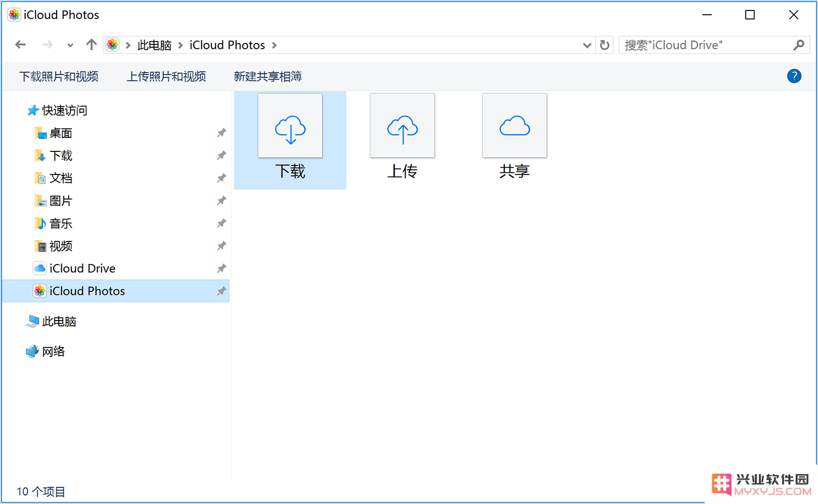Open recent locations dropdown arrow

[70, 46]
